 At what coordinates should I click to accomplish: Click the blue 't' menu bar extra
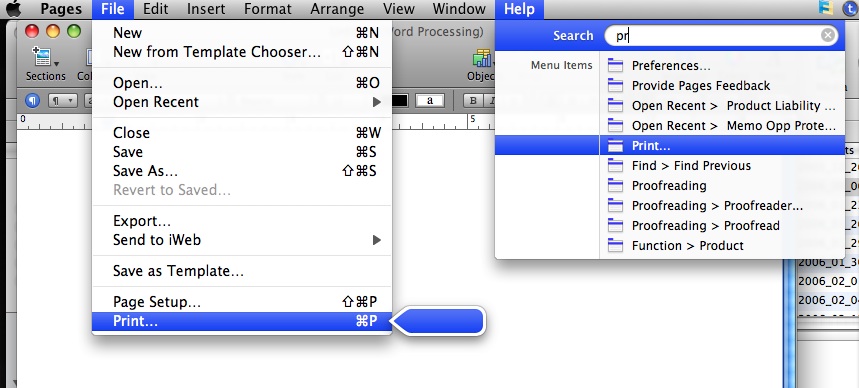click(x=851, y=8)
